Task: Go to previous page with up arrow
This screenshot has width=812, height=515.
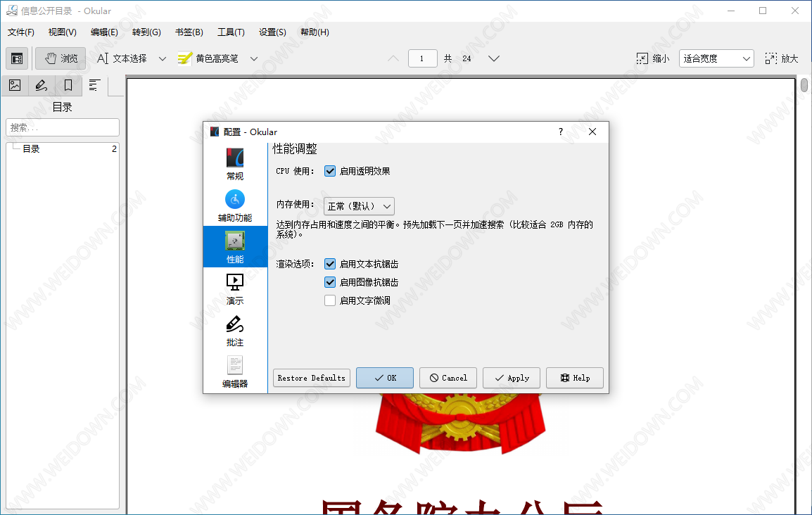Action: click(x=393, y=58)
